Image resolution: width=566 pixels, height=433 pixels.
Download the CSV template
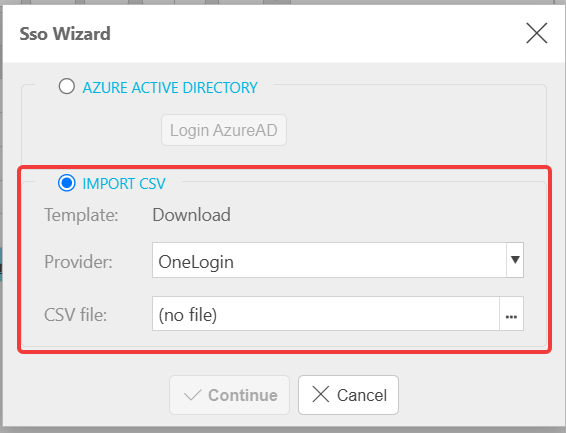point(191,215)
